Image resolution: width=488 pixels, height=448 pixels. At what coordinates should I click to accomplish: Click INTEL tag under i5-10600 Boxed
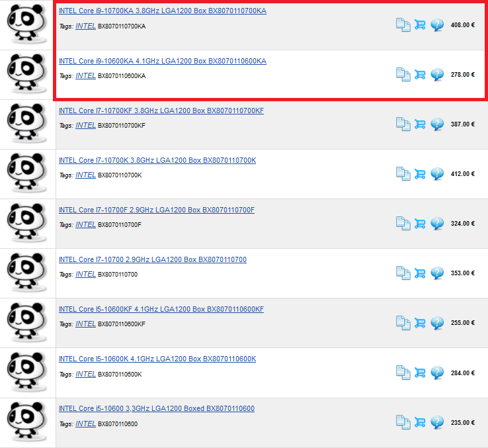coord(85,424)
